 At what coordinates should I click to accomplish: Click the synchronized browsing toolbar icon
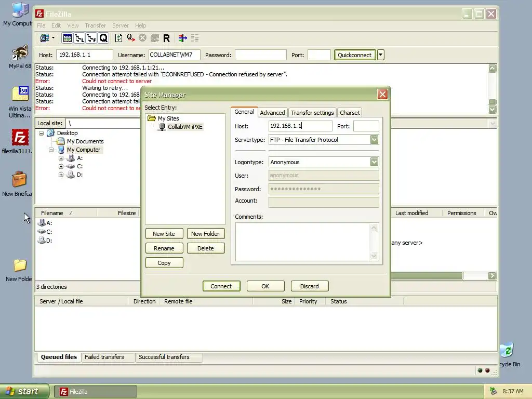195,38
